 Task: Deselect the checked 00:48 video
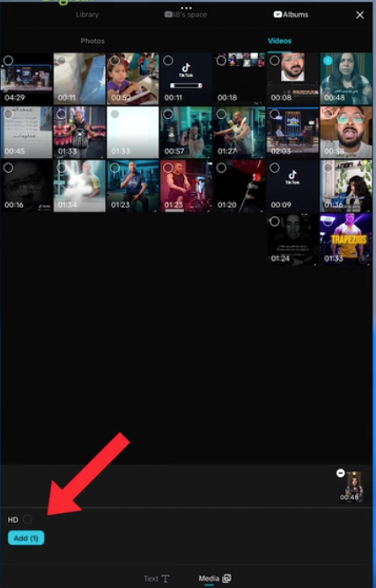pos(328,60)
